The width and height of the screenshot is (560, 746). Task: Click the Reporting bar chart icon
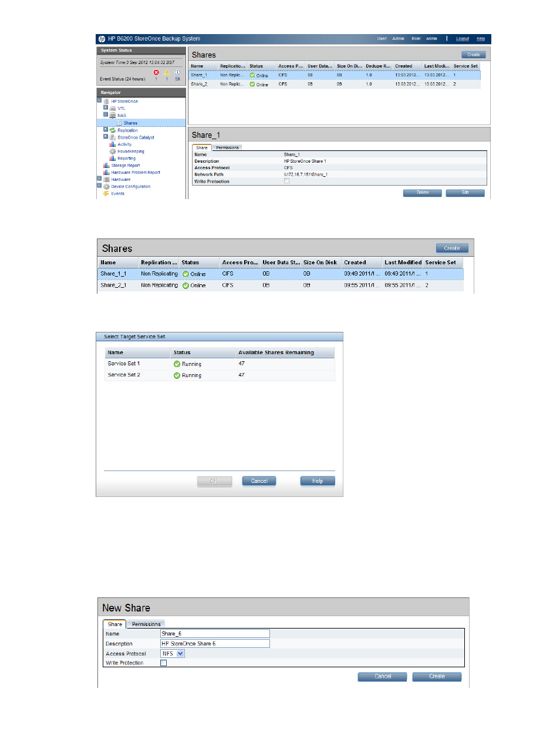113,159
